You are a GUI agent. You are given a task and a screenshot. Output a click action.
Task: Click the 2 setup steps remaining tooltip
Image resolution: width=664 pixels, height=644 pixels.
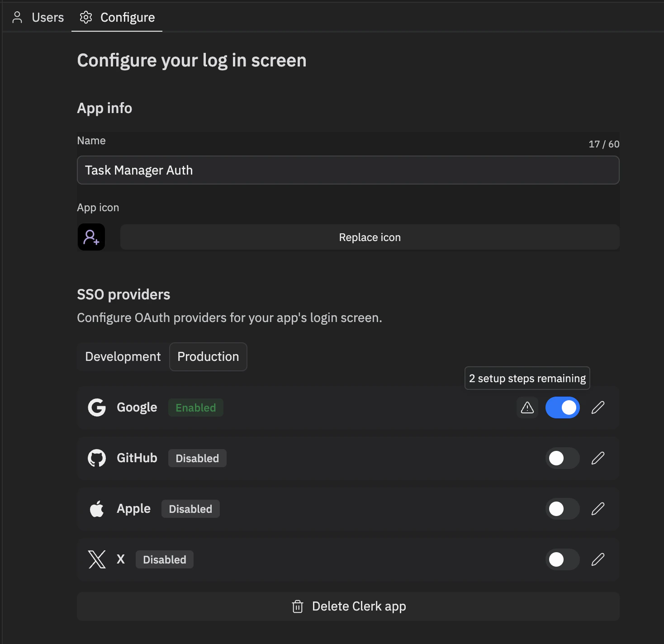pos(527,378)
